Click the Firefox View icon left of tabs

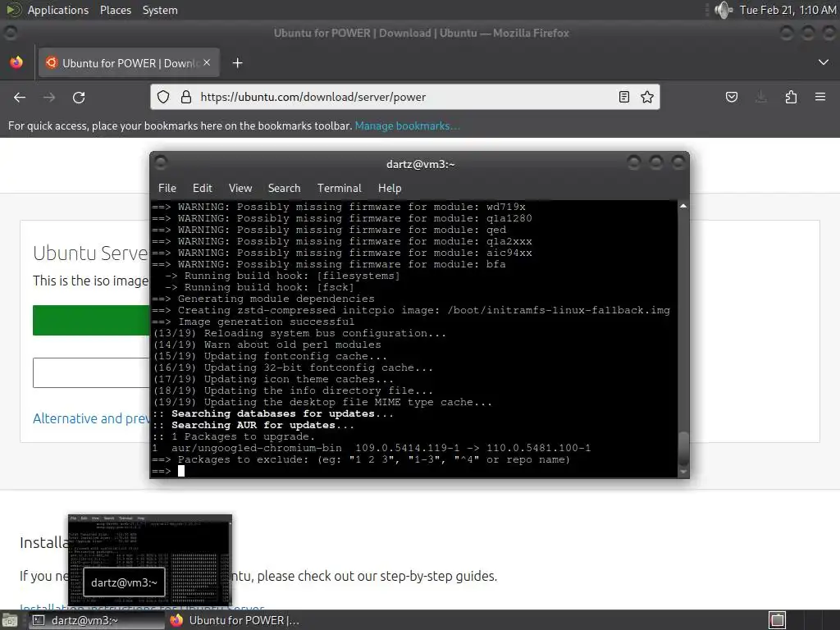tap(16, 62)
